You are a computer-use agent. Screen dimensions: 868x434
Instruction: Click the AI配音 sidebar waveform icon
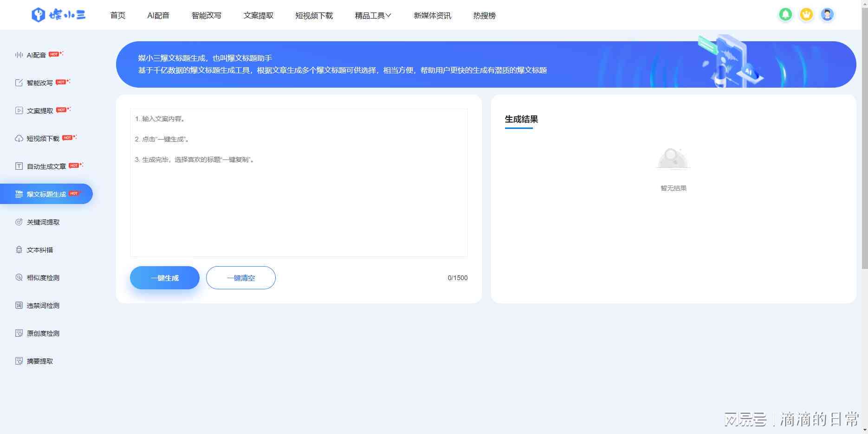[x=19, y=55]
